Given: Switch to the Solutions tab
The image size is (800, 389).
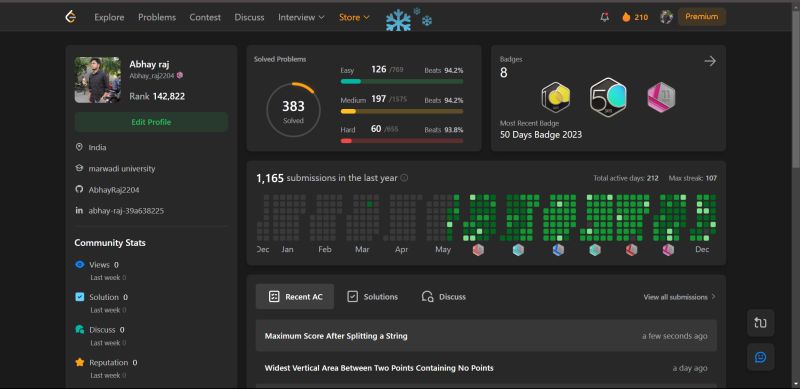Looking at the screenshot, I should click(372, 297).
